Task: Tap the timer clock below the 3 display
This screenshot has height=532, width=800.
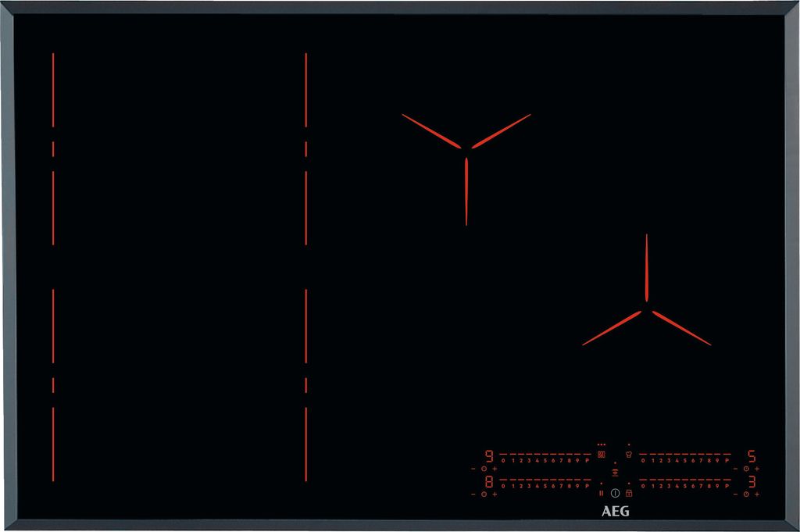Action: [746, 495]
